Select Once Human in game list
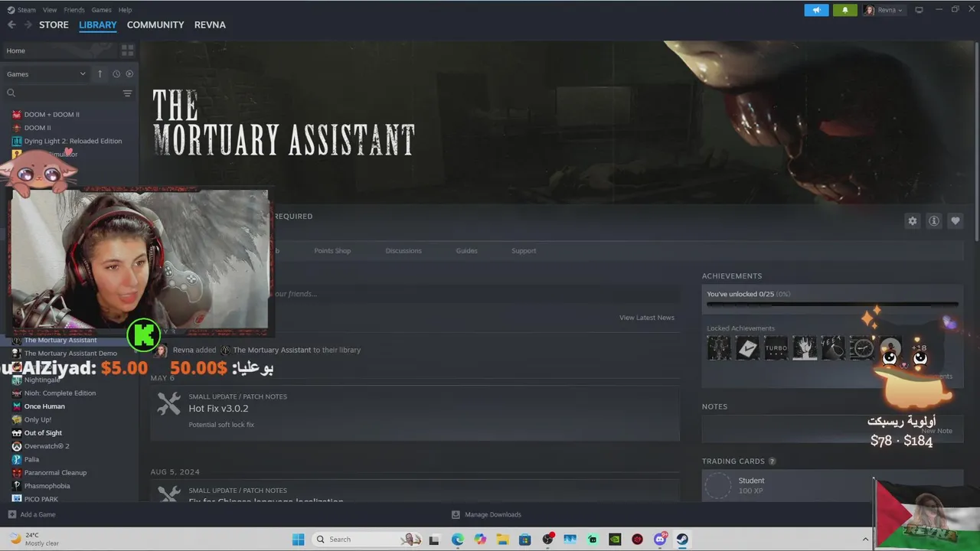980x551 pixels. pos(44,406)
